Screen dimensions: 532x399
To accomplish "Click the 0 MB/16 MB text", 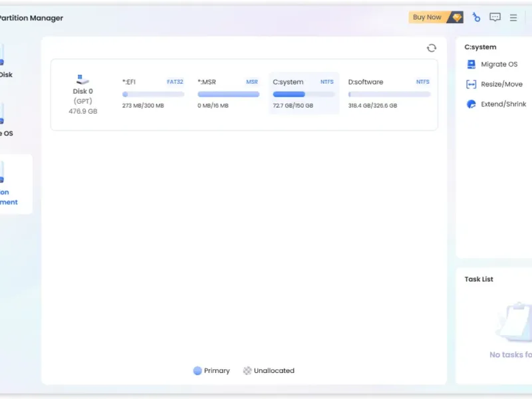I will tap(213, 106).
